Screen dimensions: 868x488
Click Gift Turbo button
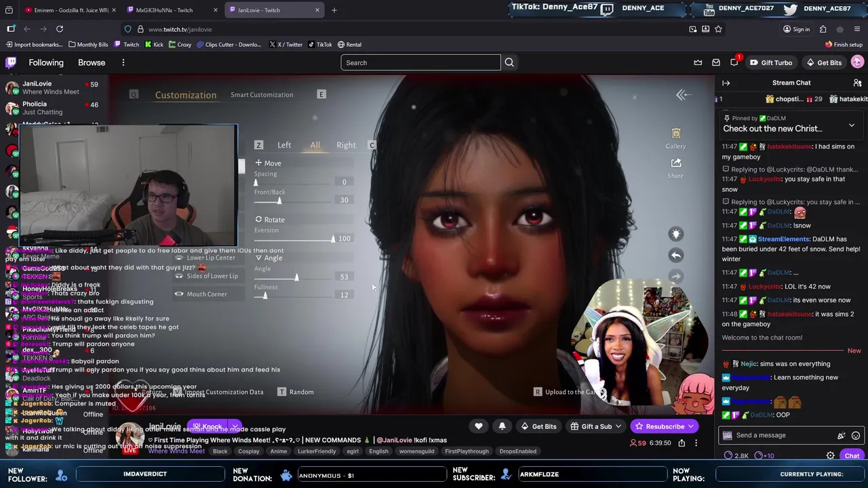tap(770, 62)
